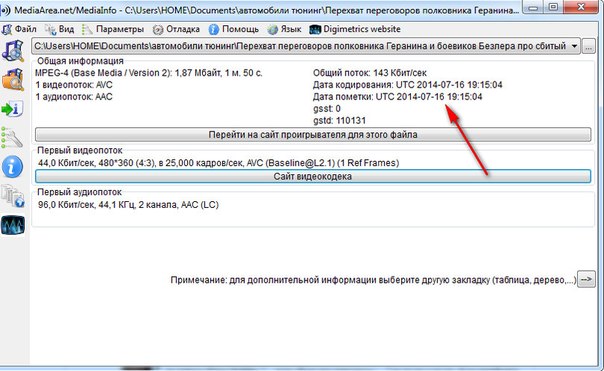Open the Файл menu
The height and width of the screenshot is (371, 604).
click(19, 29)
